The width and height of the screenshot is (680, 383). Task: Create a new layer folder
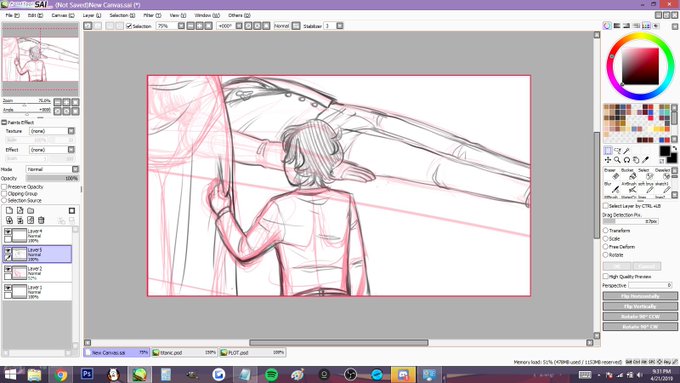pos(30,210)
